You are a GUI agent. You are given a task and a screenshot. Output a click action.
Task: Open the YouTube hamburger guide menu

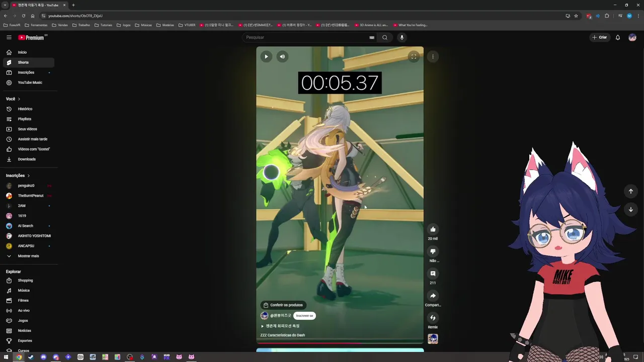click(x=9, y=37)
